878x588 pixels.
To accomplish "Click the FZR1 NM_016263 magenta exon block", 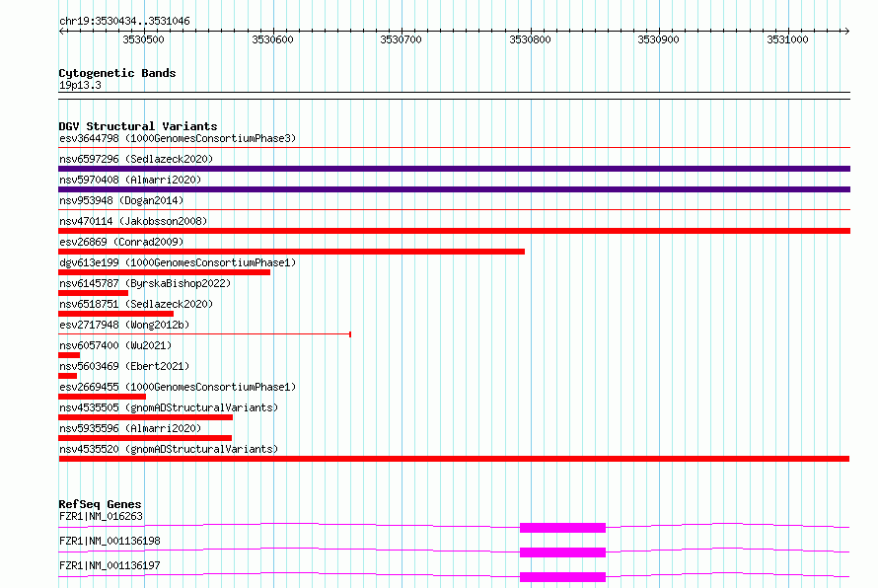I will pos(562,528).
